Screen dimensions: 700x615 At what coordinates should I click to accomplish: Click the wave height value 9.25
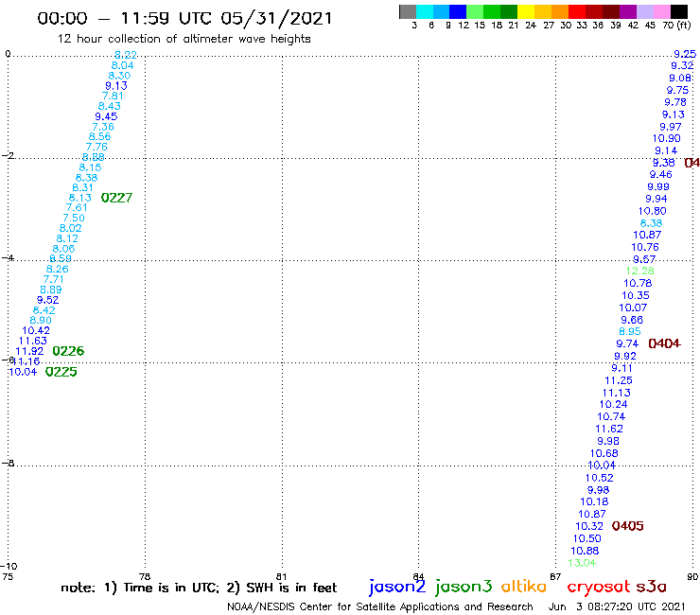(x=685, y=54)
